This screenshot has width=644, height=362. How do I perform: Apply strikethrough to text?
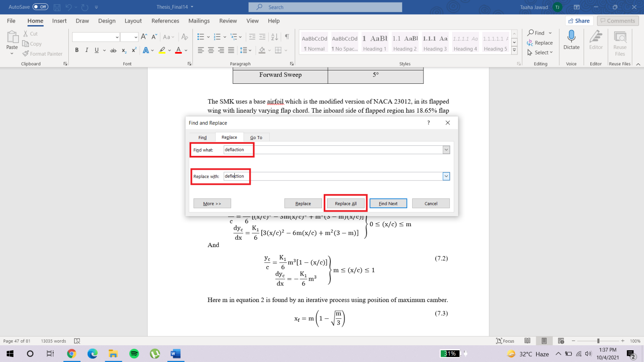pos(113,49)
